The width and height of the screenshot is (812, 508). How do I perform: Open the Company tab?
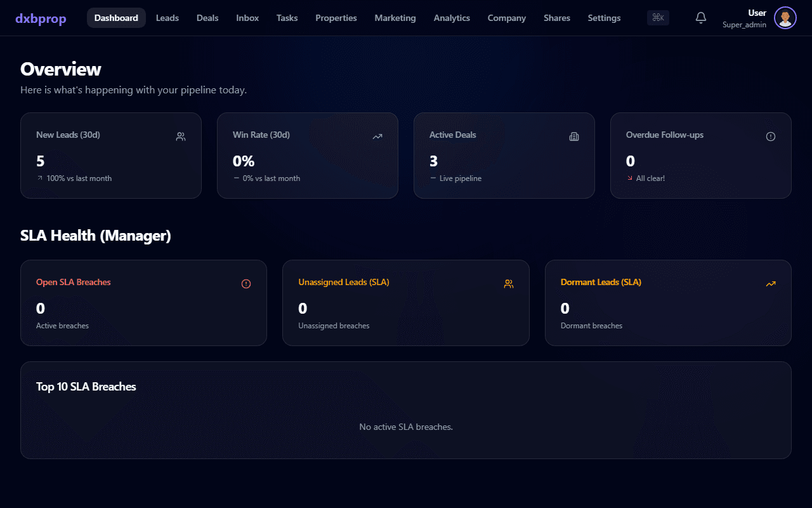tap(507, 18)
